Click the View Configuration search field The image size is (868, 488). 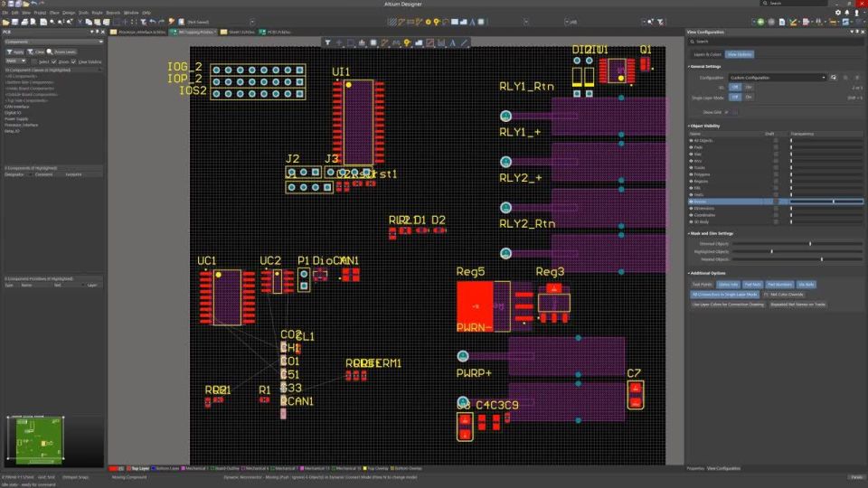coord(775,42)
